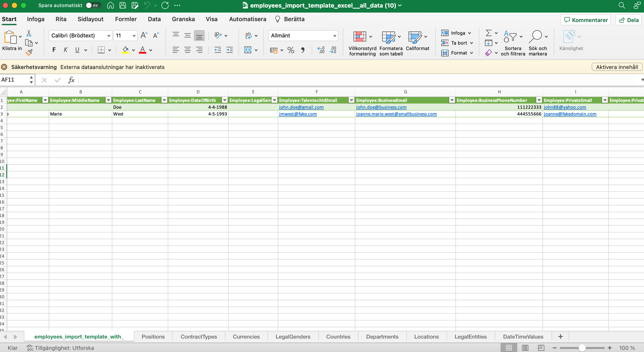Click the Name Box showing AF11
This screenshot has height=352, width=644.
tap(14, 80)
